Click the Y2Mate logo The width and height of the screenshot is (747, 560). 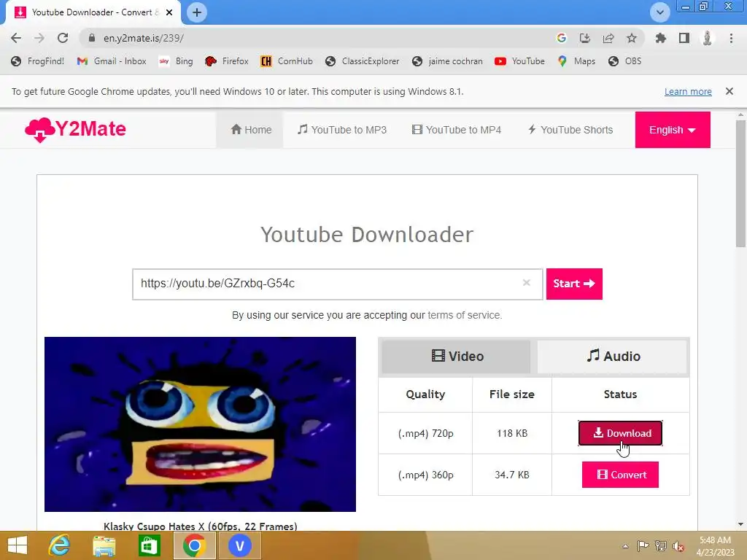point(75,130)
